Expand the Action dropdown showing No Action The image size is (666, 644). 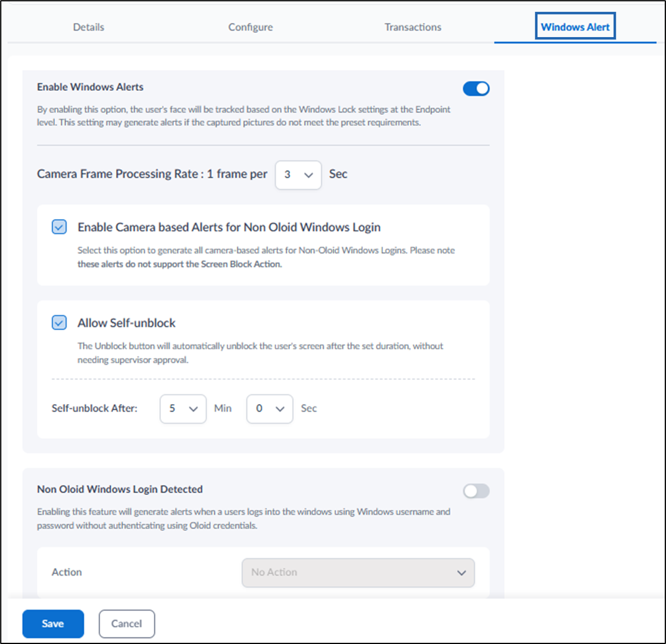[358, 573]
